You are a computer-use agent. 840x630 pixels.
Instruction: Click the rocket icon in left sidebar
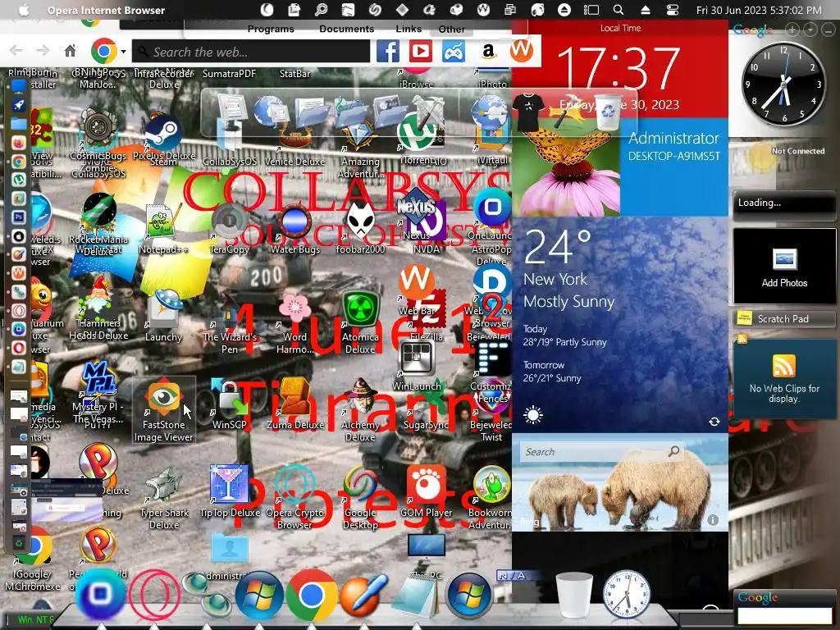click(x=19, y=105)
